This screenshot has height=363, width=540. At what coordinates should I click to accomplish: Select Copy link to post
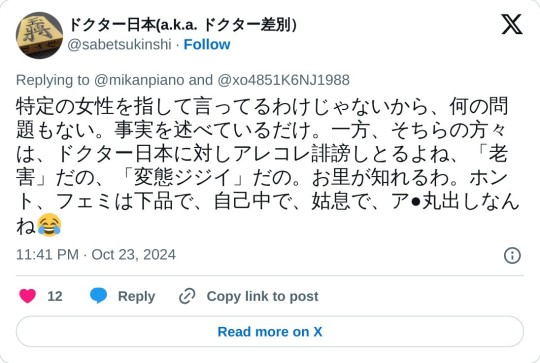[262, 296]
